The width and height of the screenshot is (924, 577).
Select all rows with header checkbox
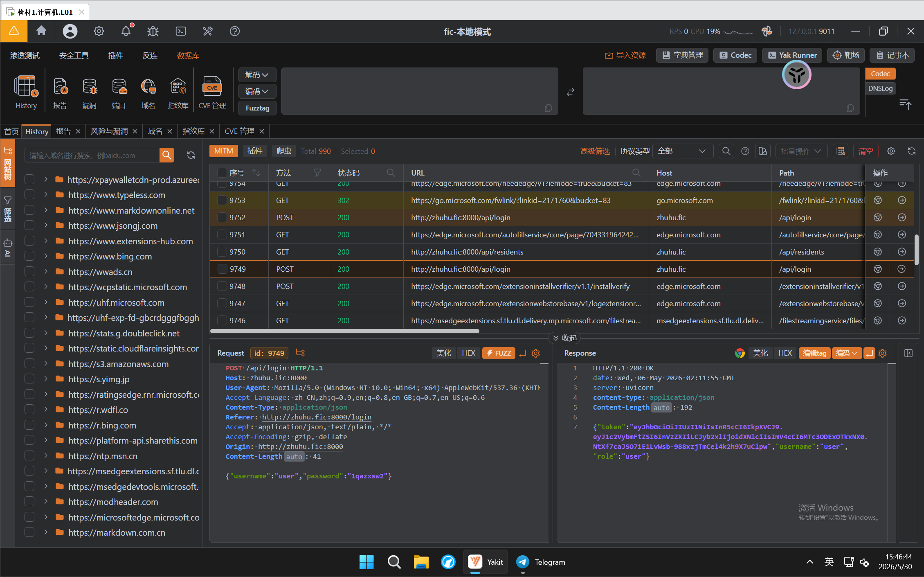[x=222, y=173]
